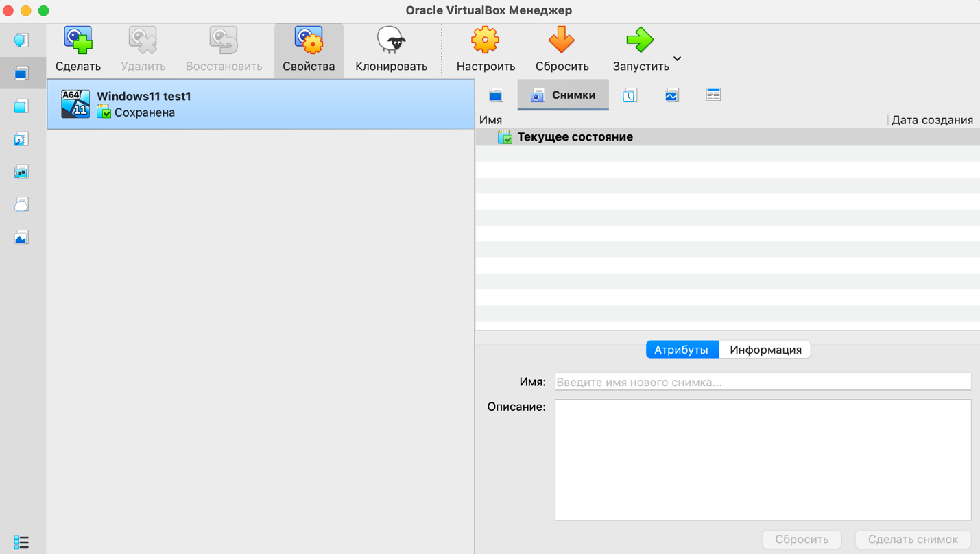Click the list menu icon at sidebar bottom

(21, 542)
